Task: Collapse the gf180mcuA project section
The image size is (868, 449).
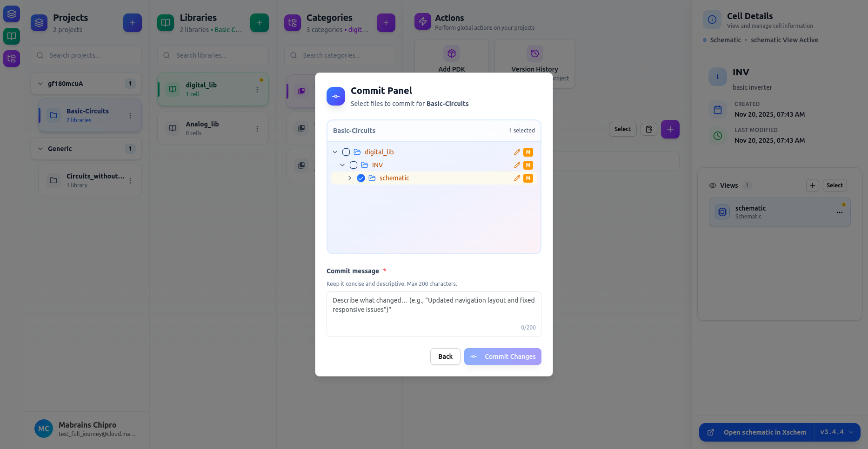Action: click(40, 84)
